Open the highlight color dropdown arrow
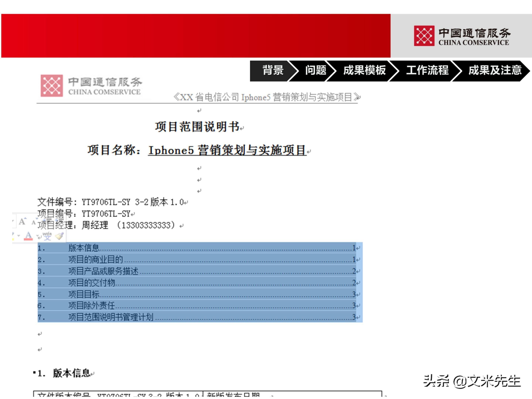The image size is (532, 399). pyautogui.click(x=18, y=236)
